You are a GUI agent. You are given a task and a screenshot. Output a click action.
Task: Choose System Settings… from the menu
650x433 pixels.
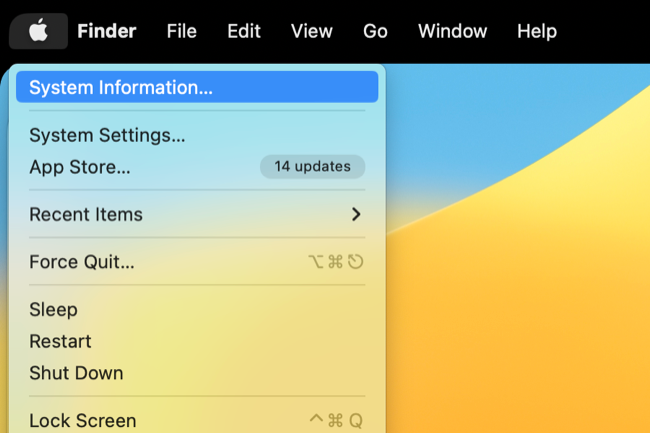pos(197,135)
